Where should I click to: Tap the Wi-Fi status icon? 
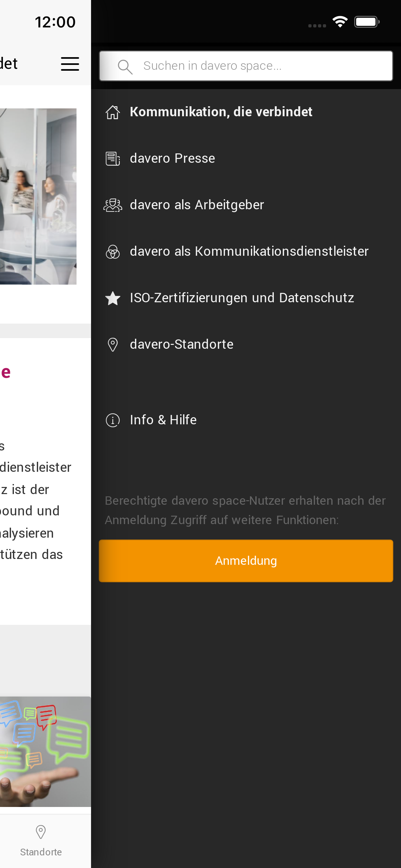[x=340, y=22]
